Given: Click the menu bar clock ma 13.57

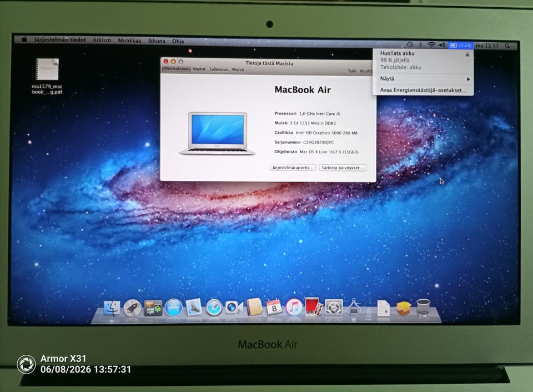Looking at the screenshot, I should [487, 46].
